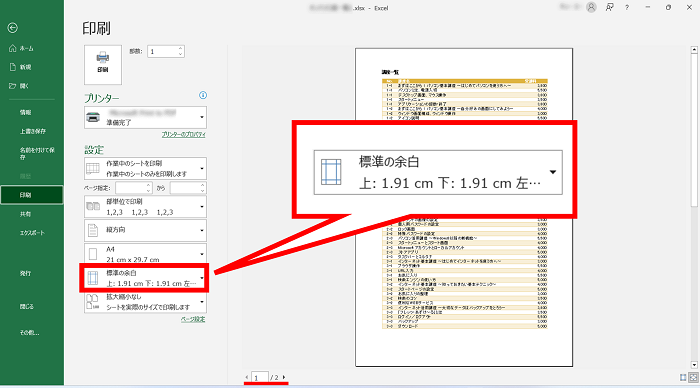
Task: Open the 標準の余白 margins dropdown
Action: coord(146,278)
